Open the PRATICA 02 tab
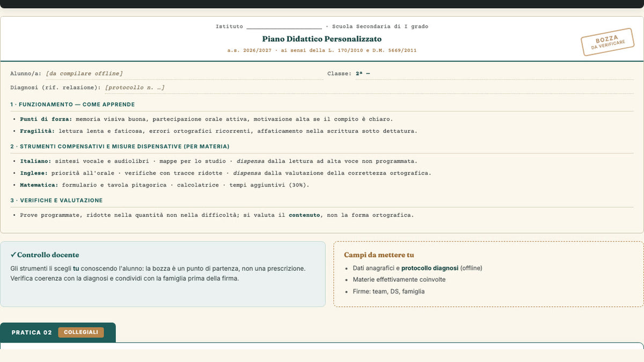This screenshot has width=644, height=362. 57,333
